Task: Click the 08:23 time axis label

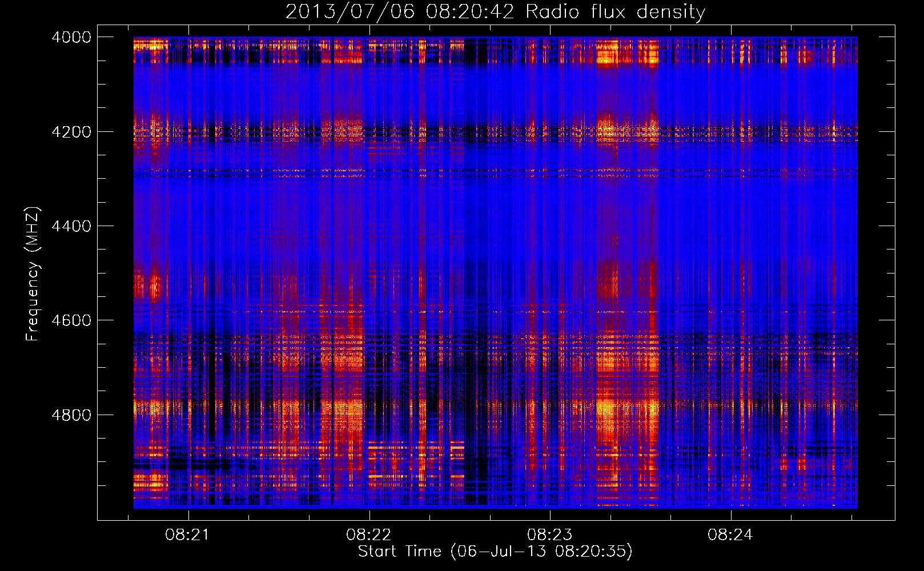Action: coord(549,535)
